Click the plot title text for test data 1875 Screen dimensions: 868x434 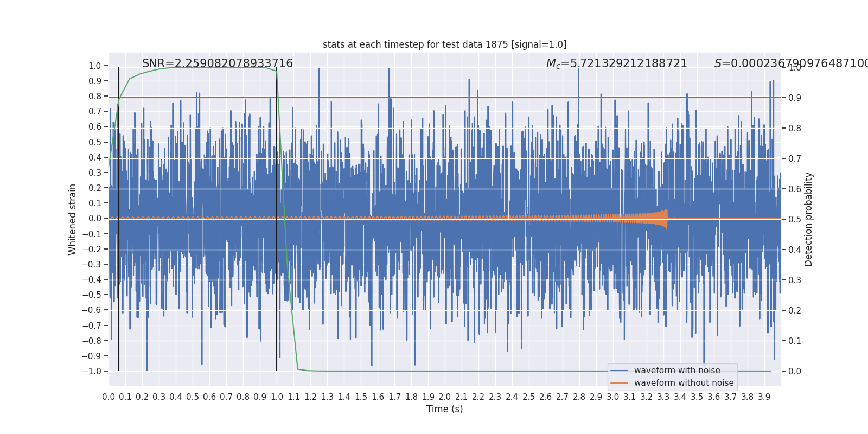pos(444,44)
